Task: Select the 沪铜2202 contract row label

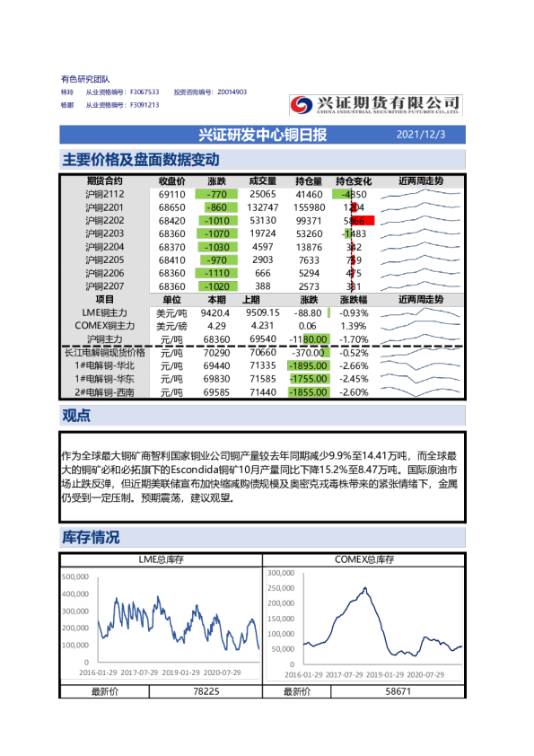Action: tap(105, 220)
